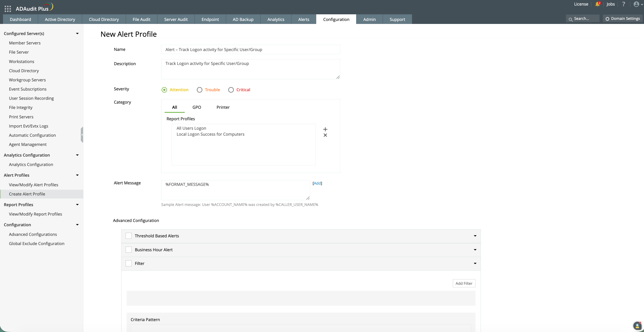This screenshot has width=644, height=332.
Task: Click the Domain Settings gear icon
Action: coord(607,19)
